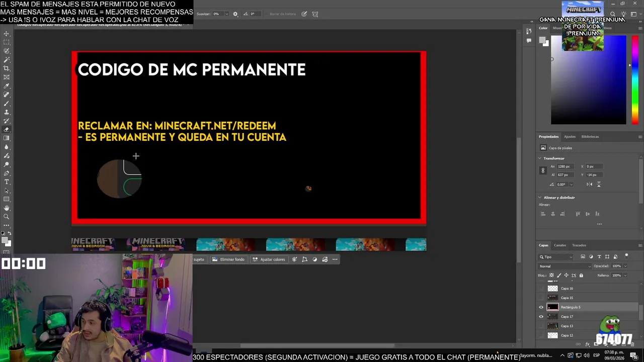The width and height of the screenshot is (644, 362).
Task: Select the Gradient tool
Action: (x=7, y=138)
